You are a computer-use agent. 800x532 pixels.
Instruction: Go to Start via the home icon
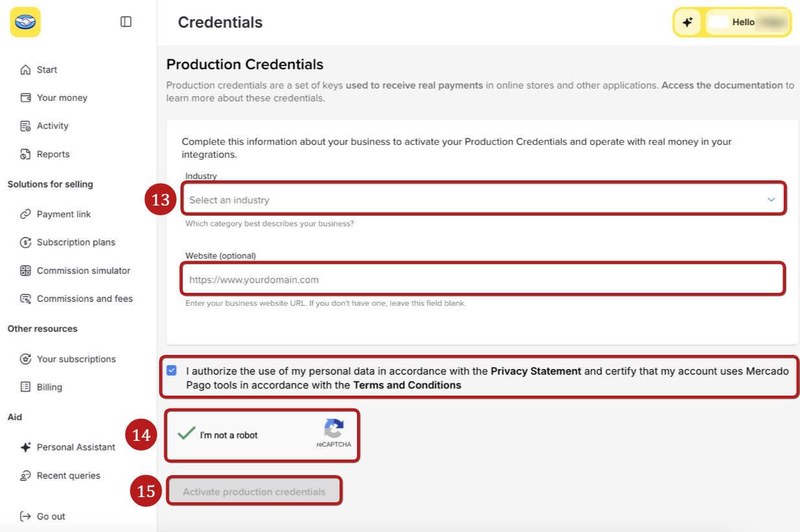coord(25,70)
